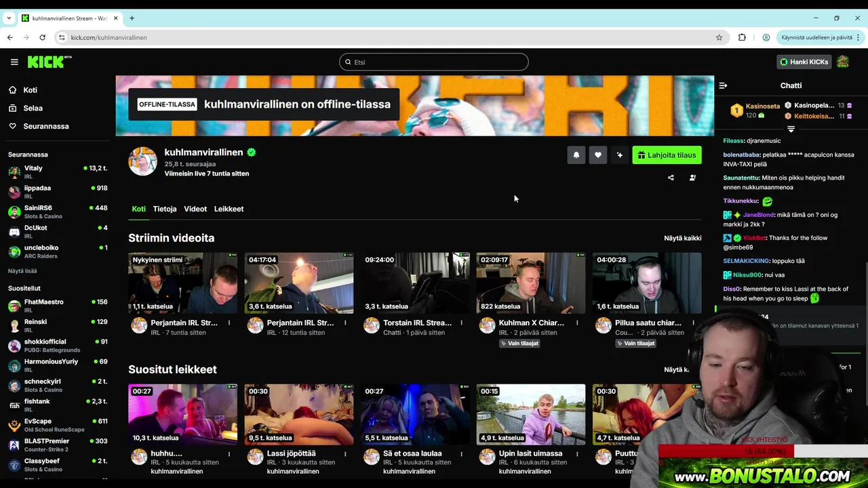Screen dimensions: 868x488
Task: Click the Reinski channel avatar icon
Action: point(14,326)
